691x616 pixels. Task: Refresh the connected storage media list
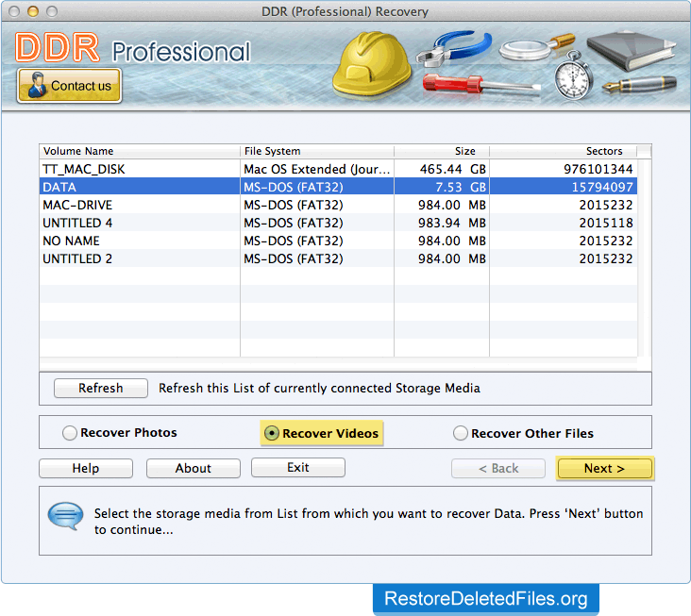pos(100,388)
